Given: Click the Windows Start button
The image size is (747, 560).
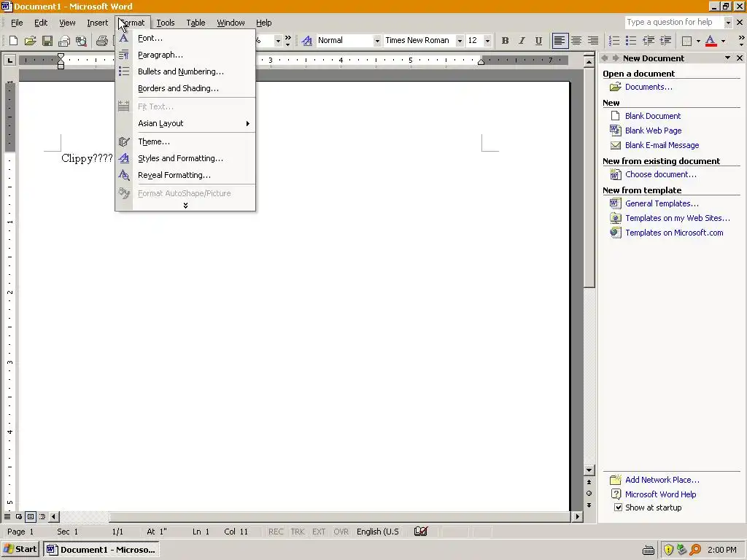Looking at the screenshot, I should coord(20,550).
